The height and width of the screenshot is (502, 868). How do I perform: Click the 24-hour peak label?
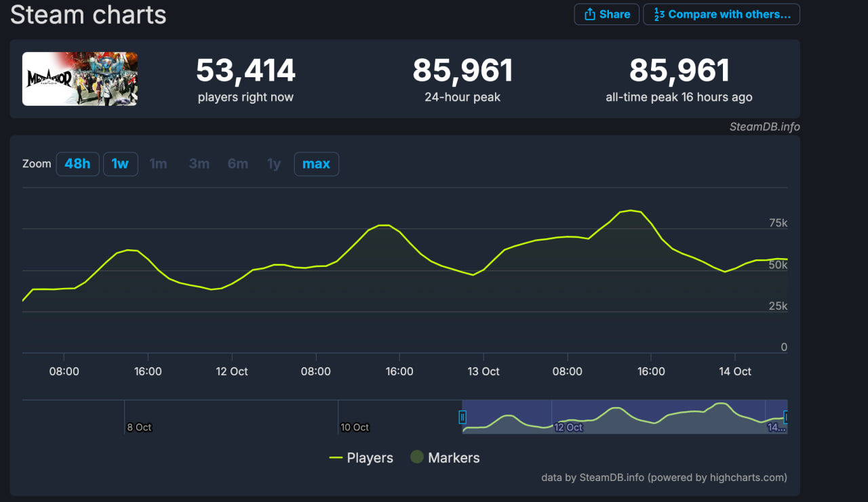click(x=462, y=97)
